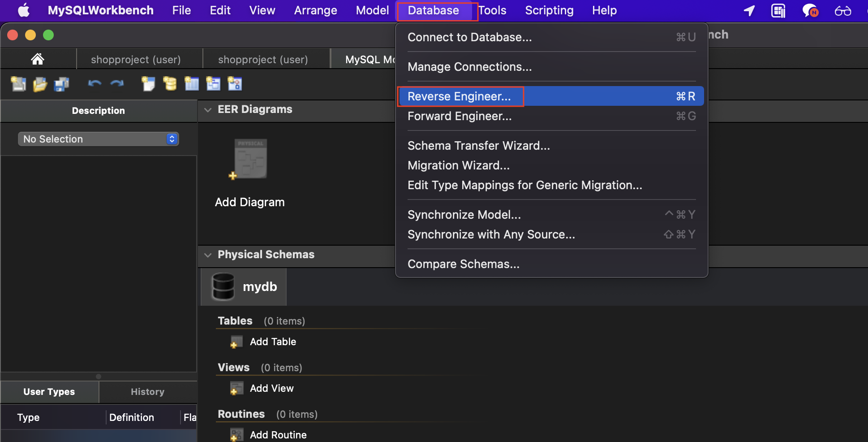This screenshot has height=442, width=868.
Task: Open the Tools menu
Action: [492, 10]
